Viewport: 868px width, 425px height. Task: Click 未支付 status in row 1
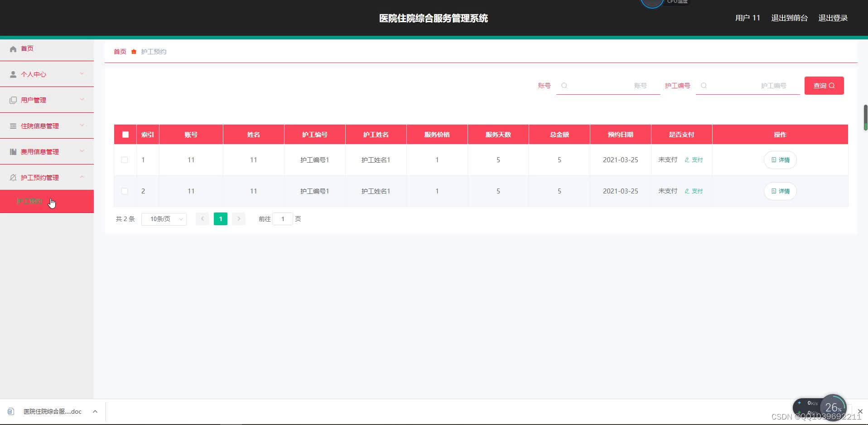[668, 160]
